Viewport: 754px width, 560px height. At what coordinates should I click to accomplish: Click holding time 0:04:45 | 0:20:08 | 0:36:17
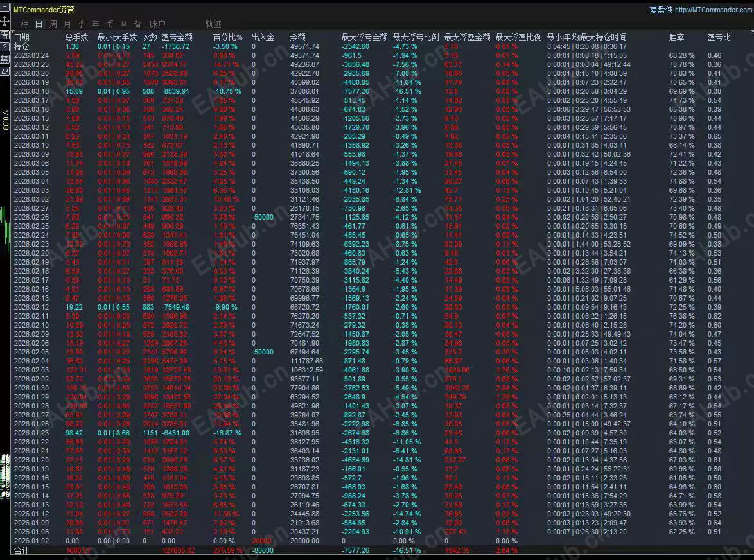(586, 47)
